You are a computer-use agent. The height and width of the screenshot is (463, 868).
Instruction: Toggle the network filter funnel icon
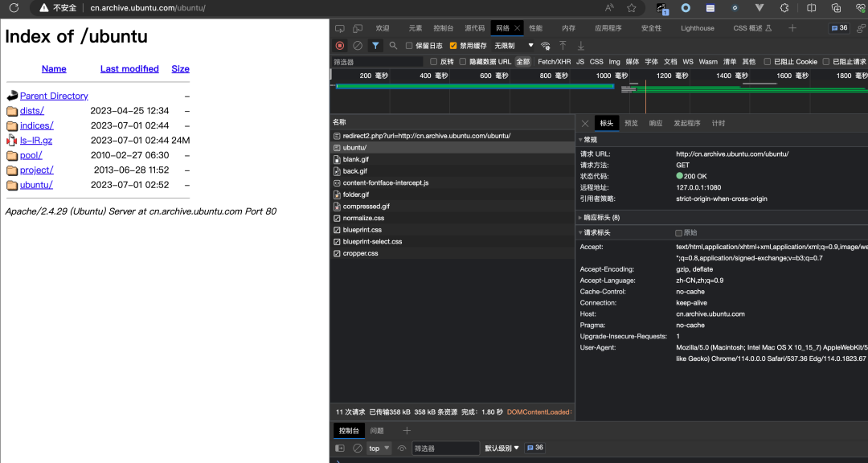pyautogui.click(x=375, y=45)
